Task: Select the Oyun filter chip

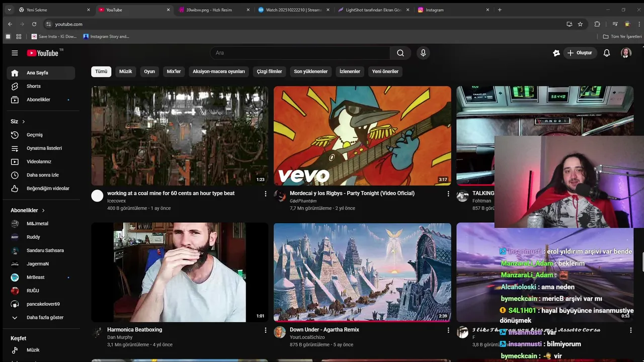Action: pyautogui.click(x=149, y=71)
